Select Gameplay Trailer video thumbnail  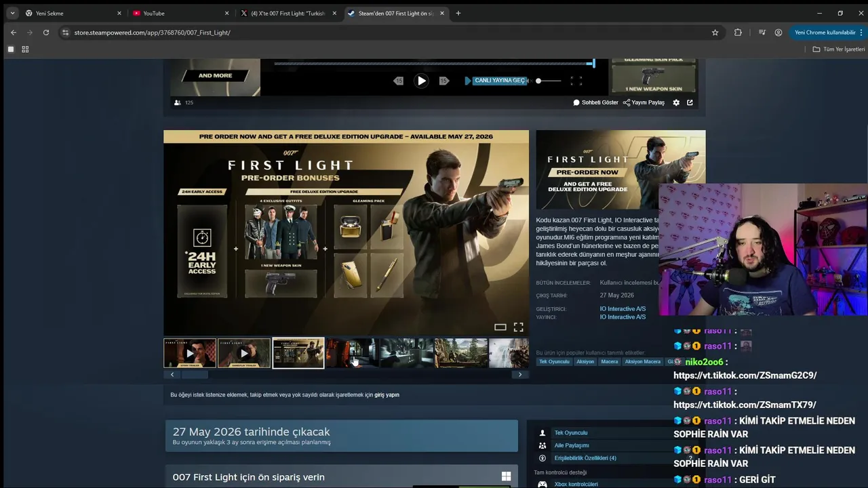click(x=244, y=353)
